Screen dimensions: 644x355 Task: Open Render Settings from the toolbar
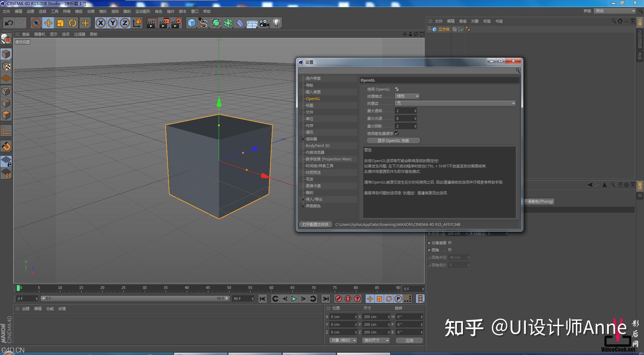pyautogui.click(x=176, y=23)
